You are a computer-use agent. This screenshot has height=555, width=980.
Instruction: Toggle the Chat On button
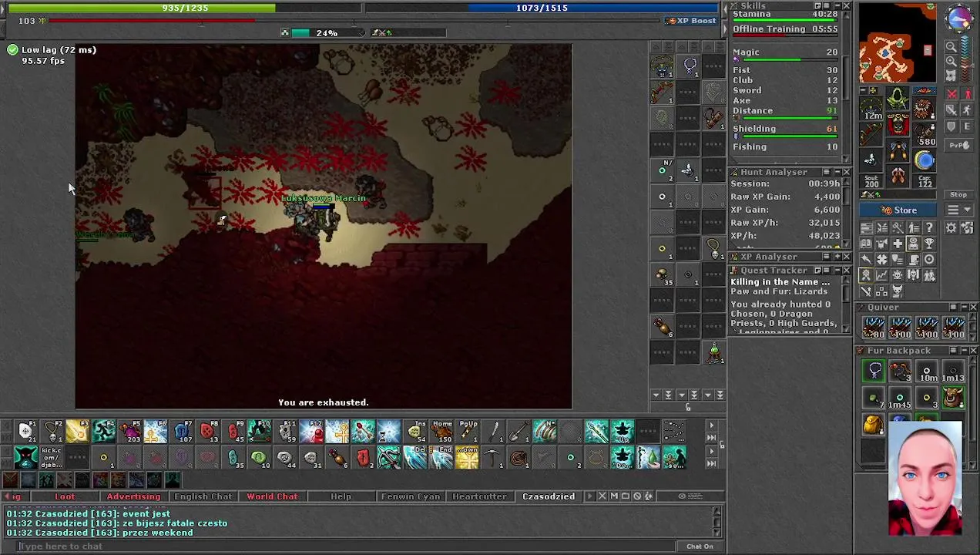[x=700, y=546]
